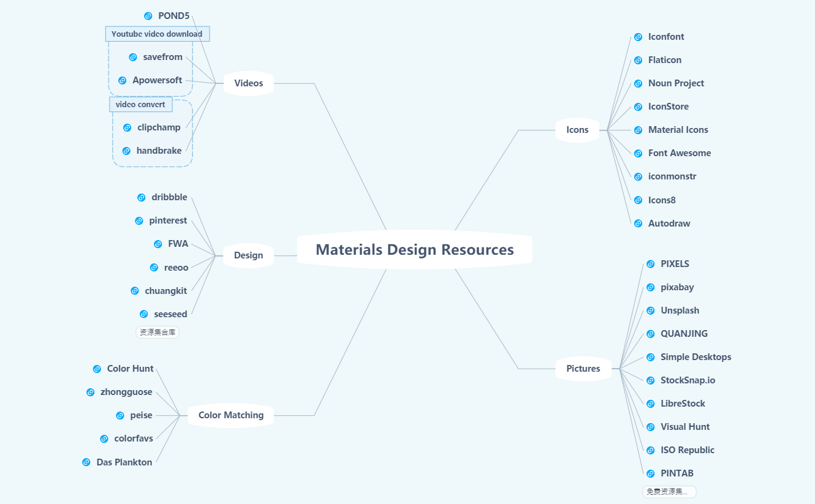Select the Pictures branch node

[583, 369]
